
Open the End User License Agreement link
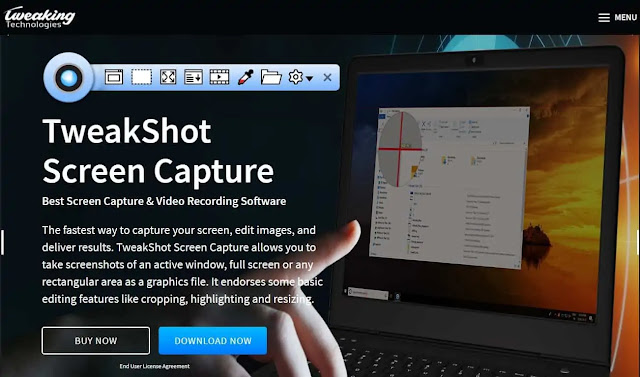154,366
